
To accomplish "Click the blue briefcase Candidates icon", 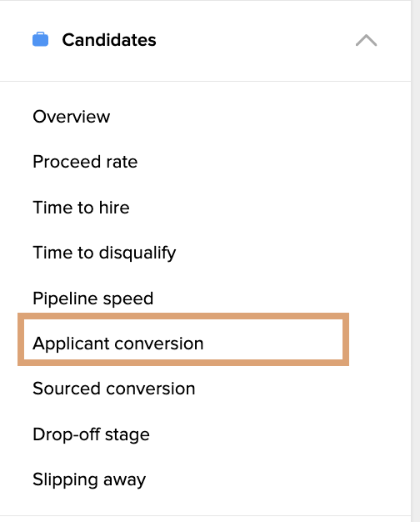I will point(40,39).
